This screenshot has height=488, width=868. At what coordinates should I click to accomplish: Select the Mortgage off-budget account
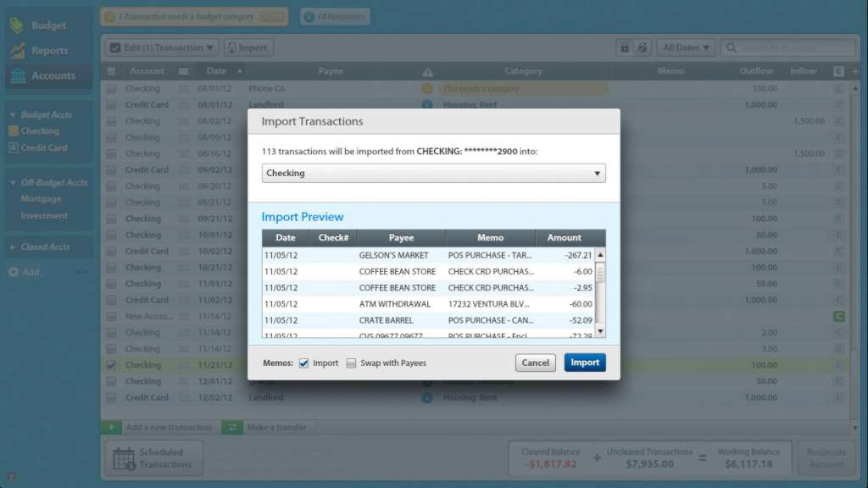pyautogui.click(x=41, y=199)
